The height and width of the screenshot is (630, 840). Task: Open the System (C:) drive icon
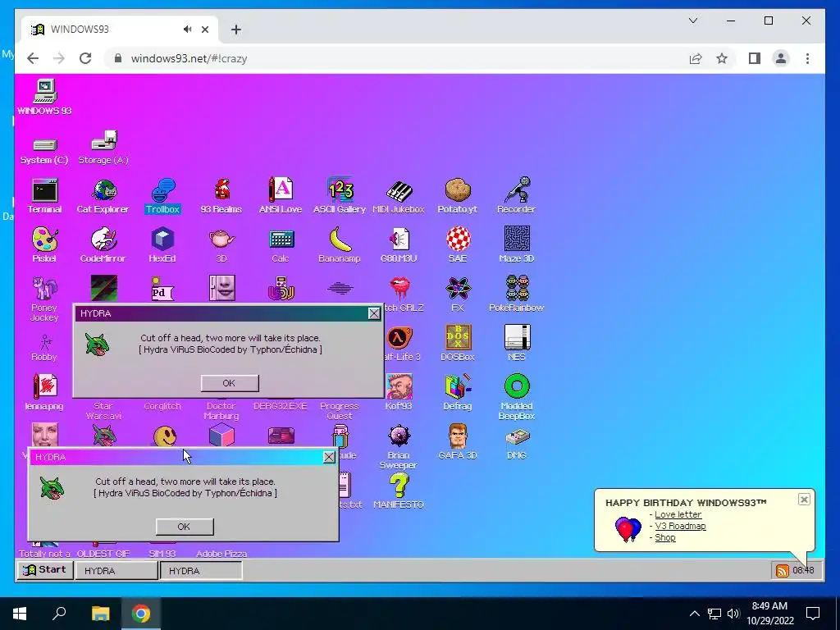[x=44, y=150]
